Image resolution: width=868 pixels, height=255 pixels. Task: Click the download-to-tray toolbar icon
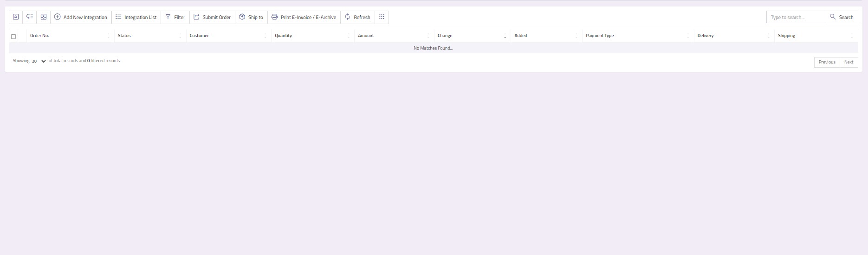(44, 17)
